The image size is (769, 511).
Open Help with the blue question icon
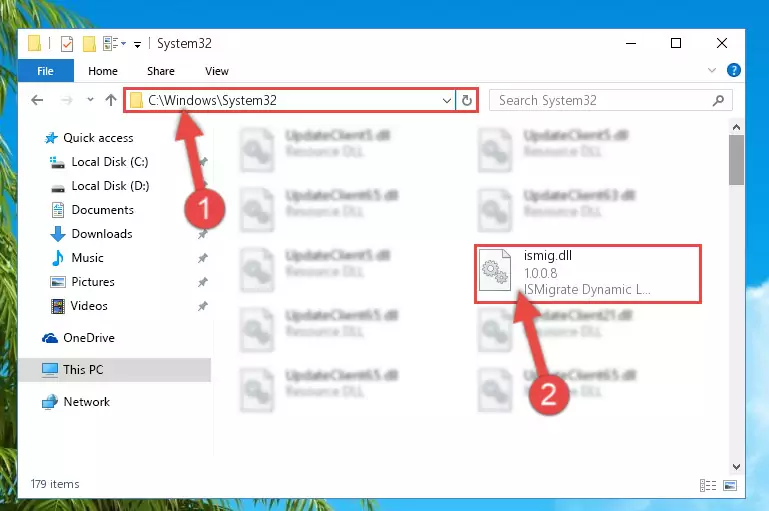pos(734,71)
